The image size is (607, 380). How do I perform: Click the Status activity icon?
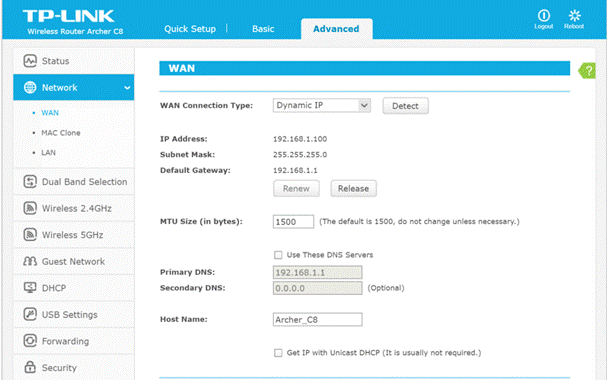click(30, 61)
